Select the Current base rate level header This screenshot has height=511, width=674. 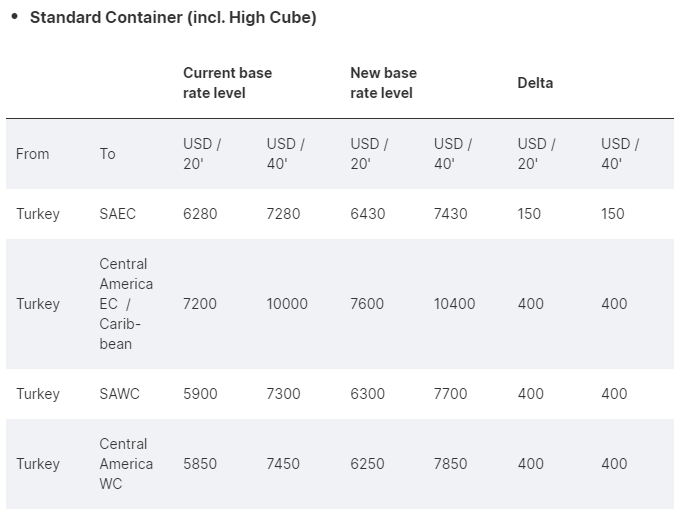(227, 83)
